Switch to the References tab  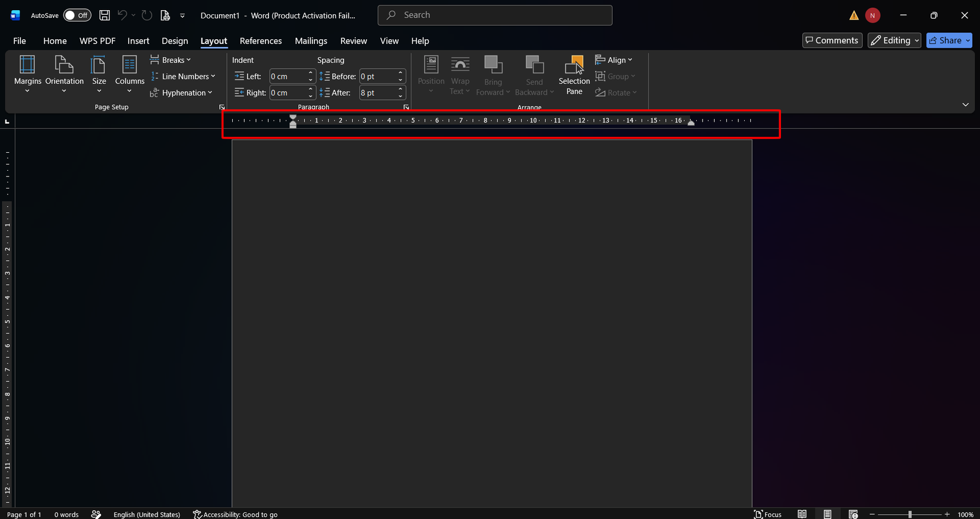(261, 41)
